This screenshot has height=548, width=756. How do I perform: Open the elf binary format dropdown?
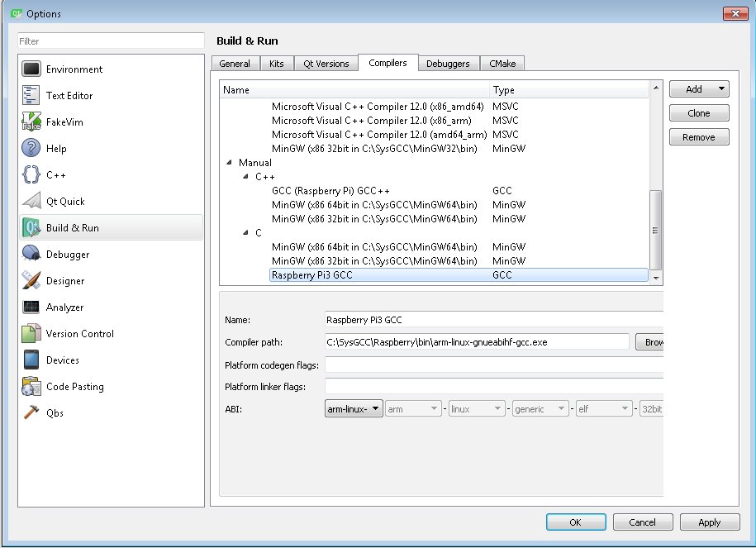click(604, 409)
